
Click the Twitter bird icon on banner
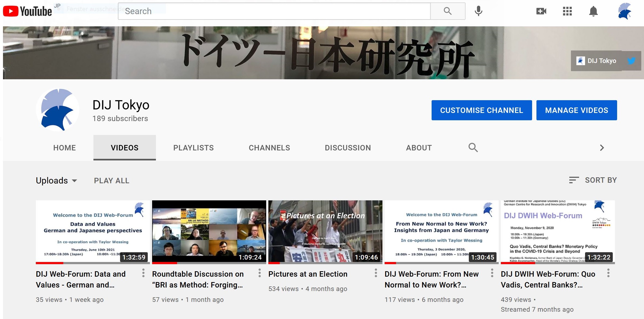pyautogui.click(x=632, y=61)
